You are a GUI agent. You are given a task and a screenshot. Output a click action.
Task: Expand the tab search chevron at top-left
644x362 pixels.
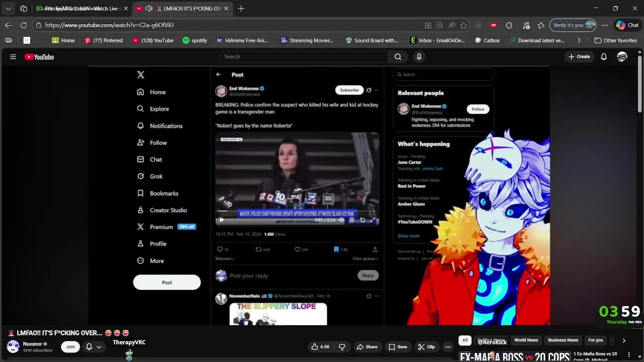point(9,9)
